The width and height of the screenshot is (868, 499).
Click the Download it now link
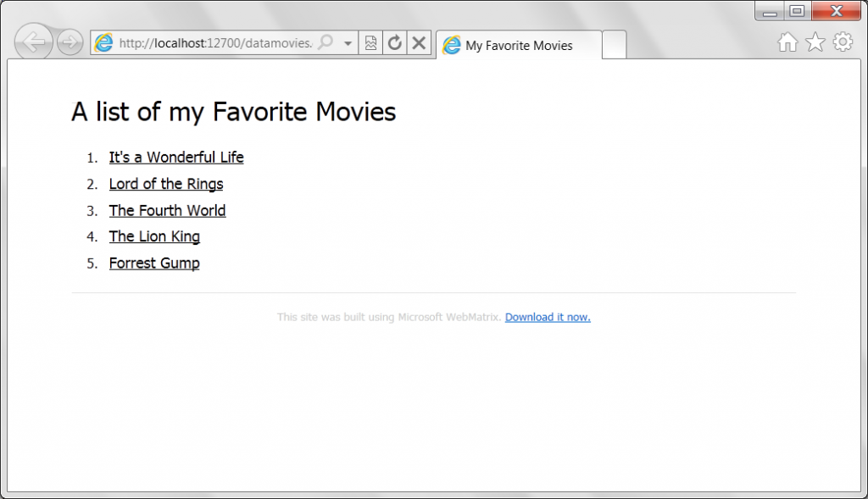point(548,317)
